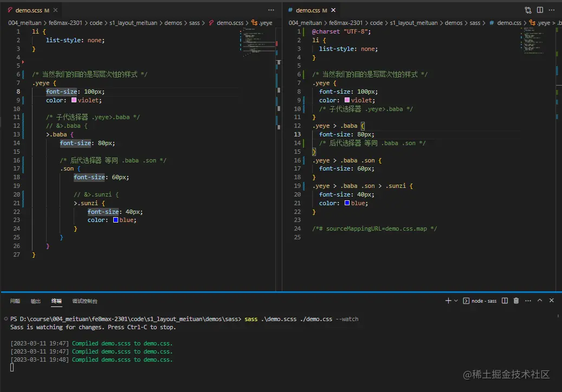Open terminal panel more actions menu
562x392 pixels.
tap(528, 300)
